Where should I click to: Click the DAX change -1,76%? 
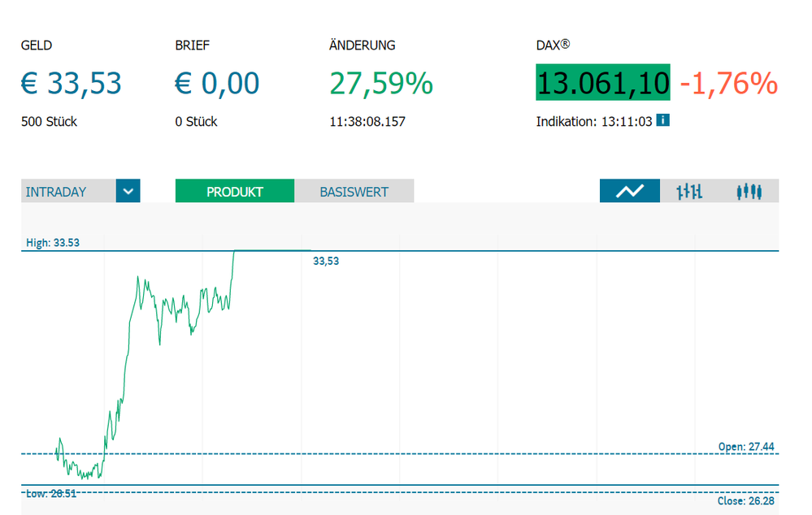click(x=728, y=83)
